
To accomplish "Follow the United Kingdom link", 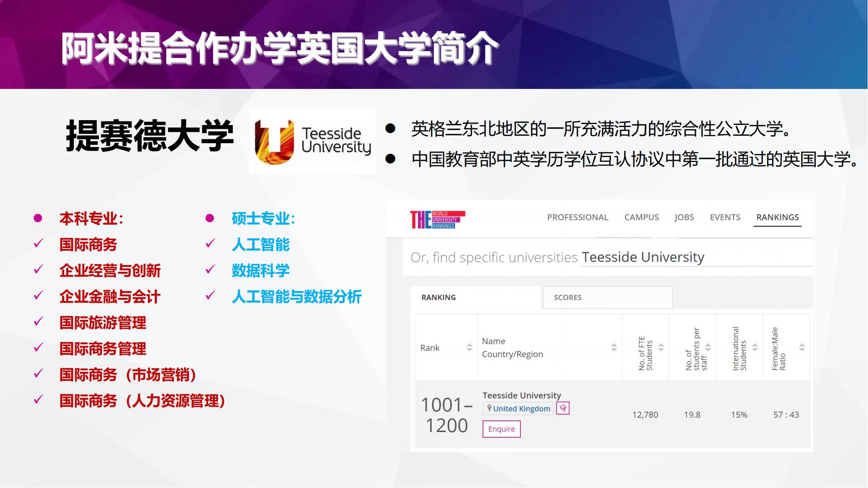I will tap(521, 409).
